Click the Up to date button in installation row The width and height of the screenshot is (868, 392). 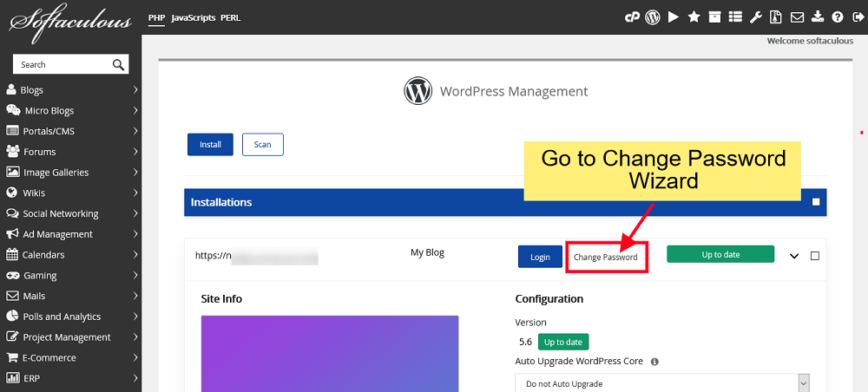tap(720, 254)
